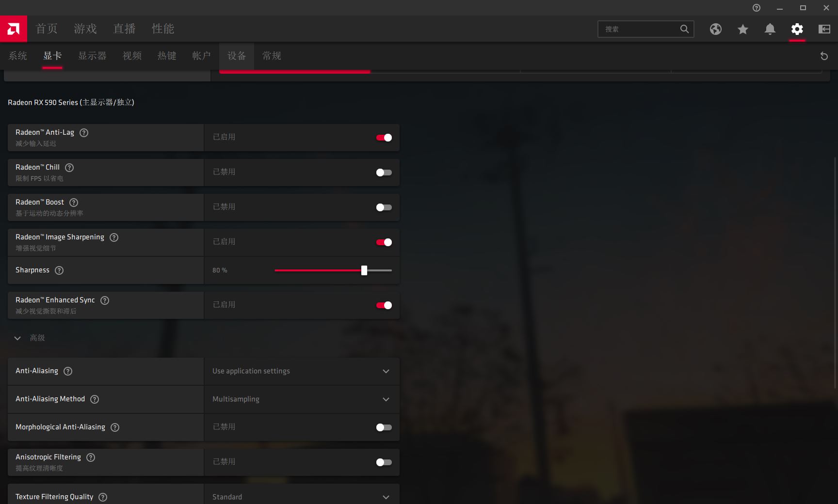Click the Radeon RX 590 Series label
Image resolution: width=838 pixels, height=504 pixels.
71,103
